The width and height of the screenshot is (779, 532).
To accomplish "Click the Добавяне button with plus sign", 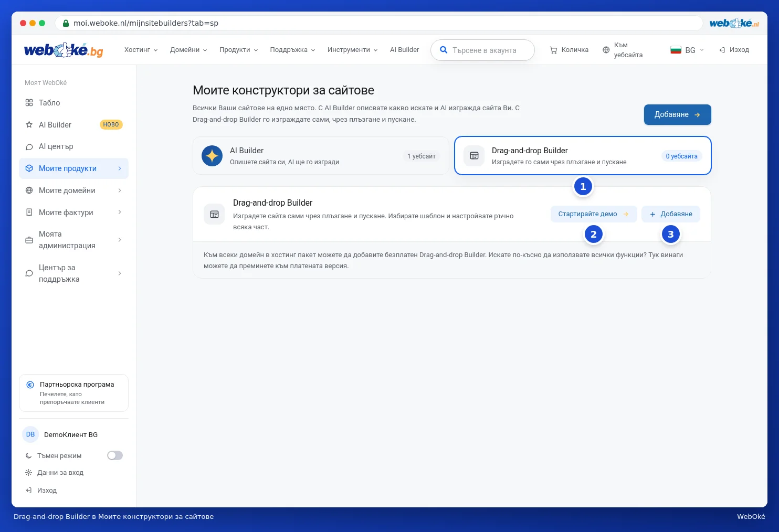I will tap(671, 214).
